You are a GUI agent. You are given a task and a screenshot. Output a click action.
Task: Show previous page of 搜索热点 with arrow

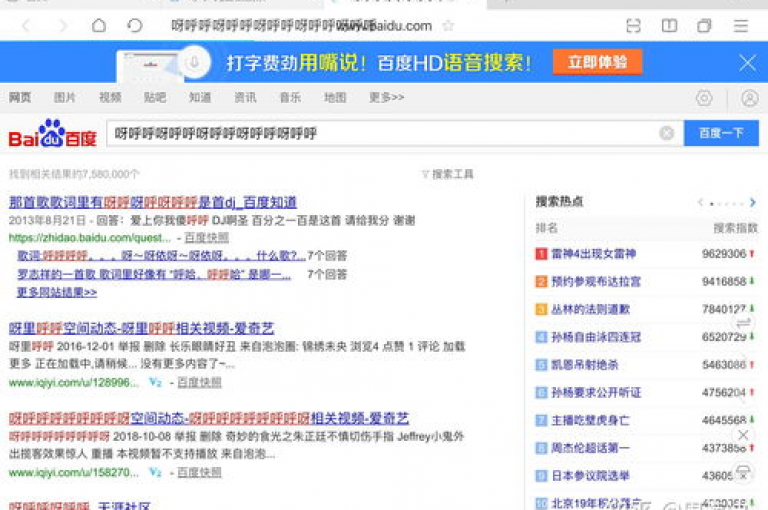coord(700,202)
